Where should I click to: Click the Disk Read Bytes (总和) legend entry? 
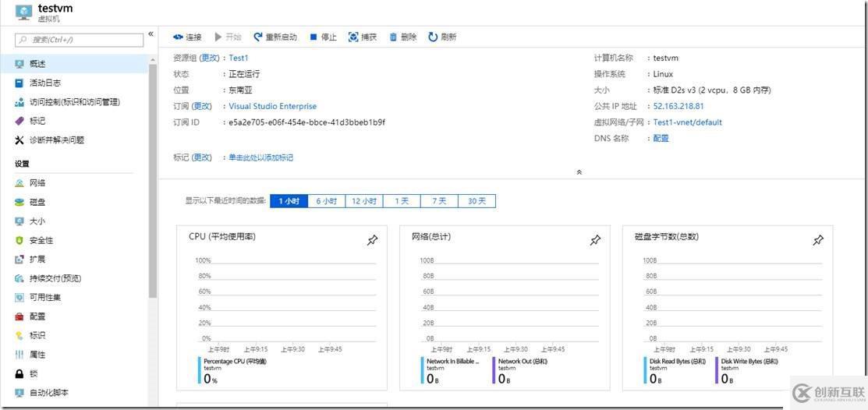point(678,362)
